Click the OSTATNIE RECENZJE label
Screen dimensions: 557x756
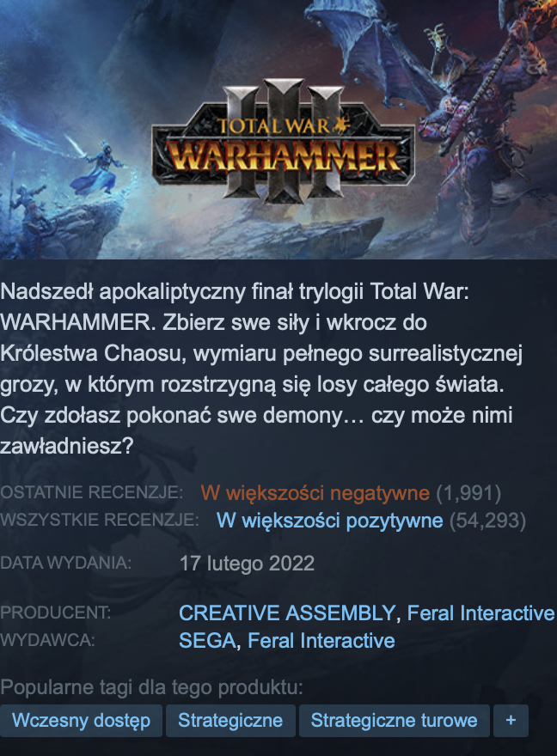click(92, 493)
